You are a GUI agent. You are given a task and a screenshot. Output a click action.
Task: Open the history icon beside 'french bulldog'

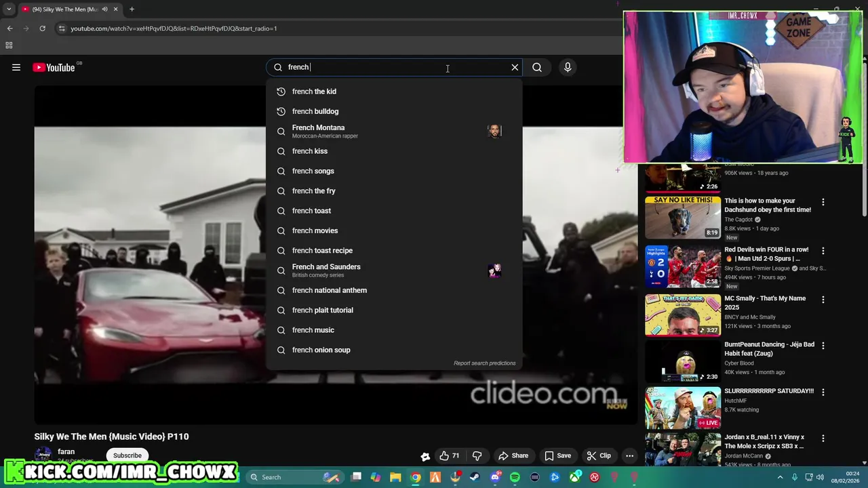(x=281, y=111)
